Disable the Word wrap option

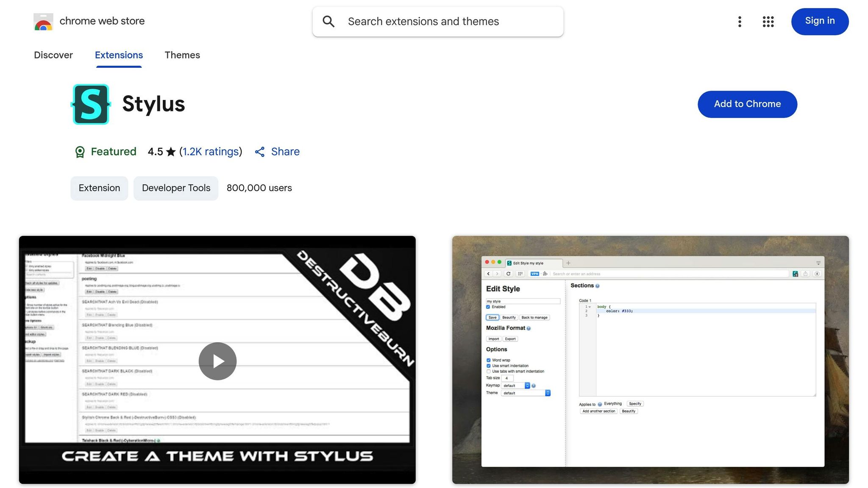point(488,360)
